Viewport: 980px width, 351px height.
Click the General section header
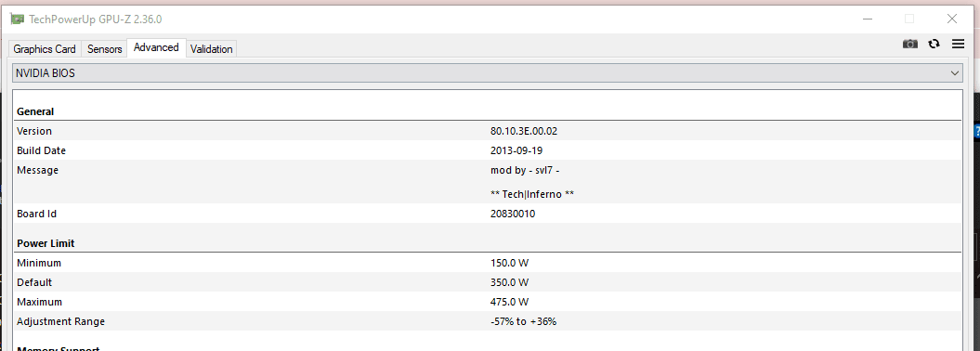[35, 111]
